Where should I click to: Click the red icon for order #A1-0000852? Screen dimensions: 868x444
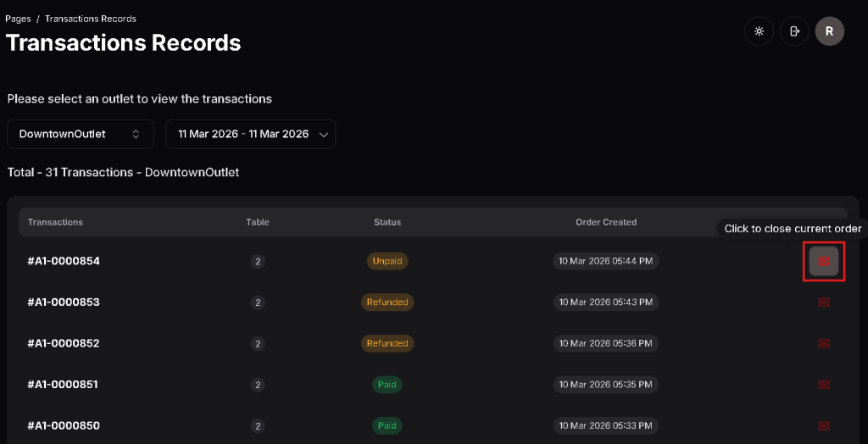point(823,343)
